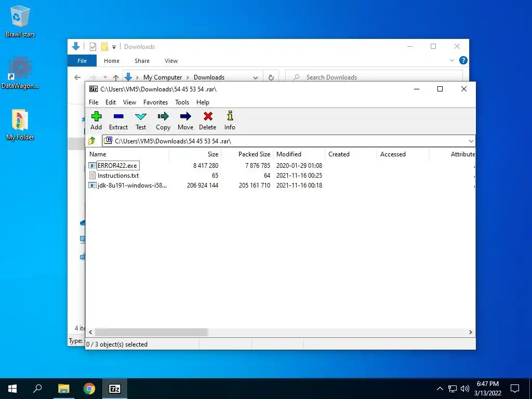Screen dimensions: 532x399
Task: Select the ERROR422.exe file icon
Action: [92, 166]
